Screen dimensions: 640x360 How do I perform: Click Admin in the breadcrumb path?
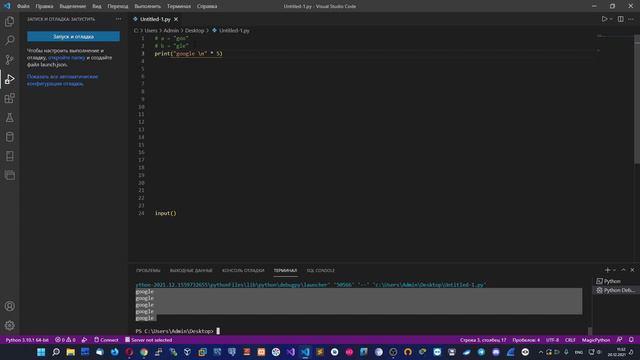(x=171, y=31)
